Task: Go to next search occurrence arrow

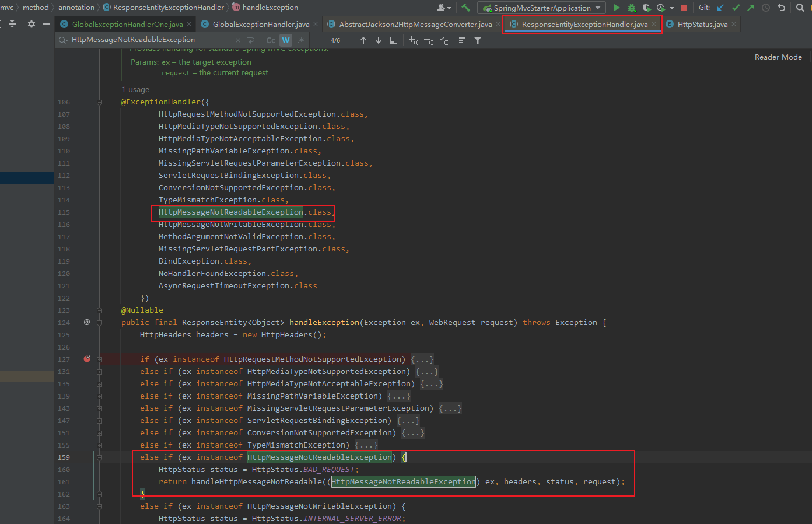Action: (379, 40)
